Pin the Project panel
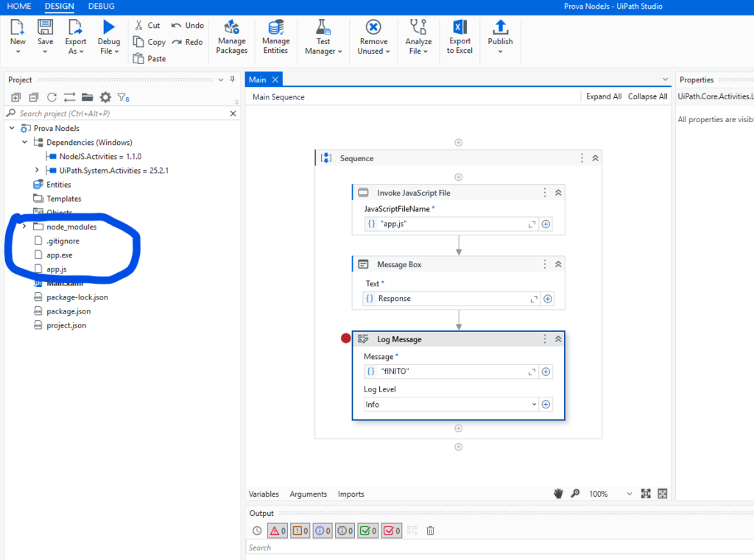 [232, 79]
